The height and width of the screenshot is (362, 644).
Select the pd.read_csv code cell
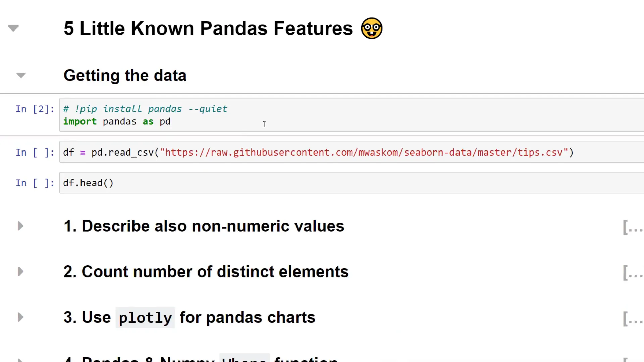[x=302, y=152]
